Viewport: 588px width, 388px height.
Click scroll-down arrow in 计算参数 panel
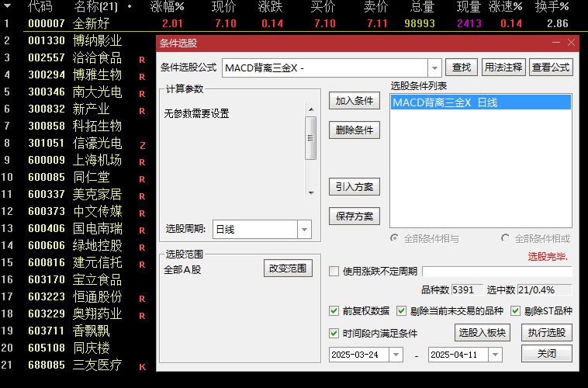pyautogui.click(x=311, y=193)
